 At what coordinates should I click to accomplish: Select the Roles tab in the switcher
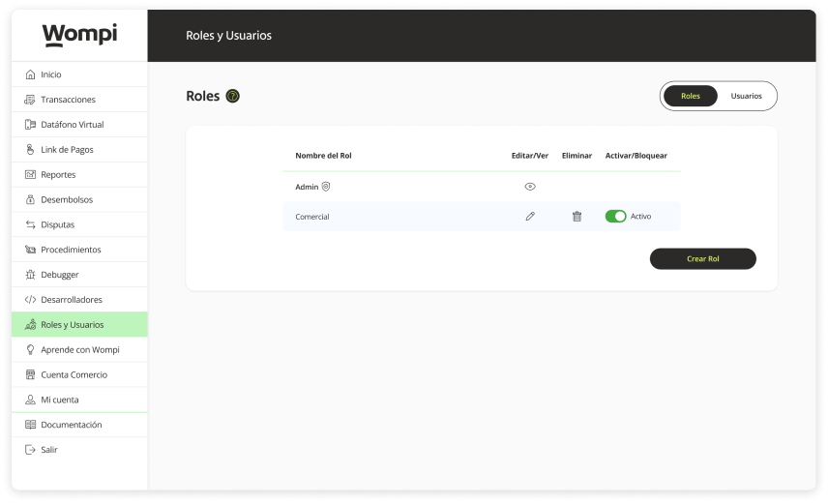pyautogui.click(x=691, y=96)
